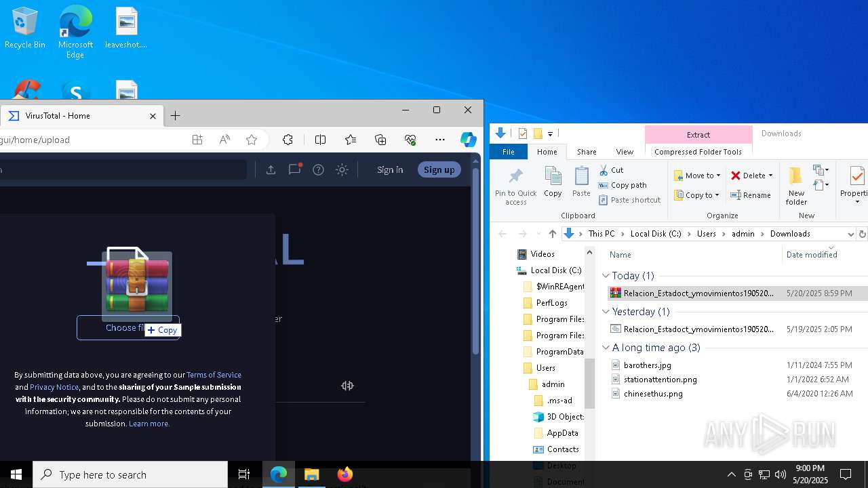
Task: Click Copy in Explorer ribbon
Action: 553,182
